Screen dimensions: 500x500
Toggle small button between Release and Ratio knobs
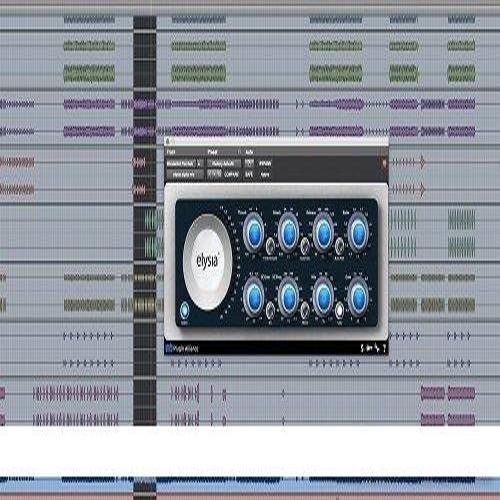click(x=339, y=246)
